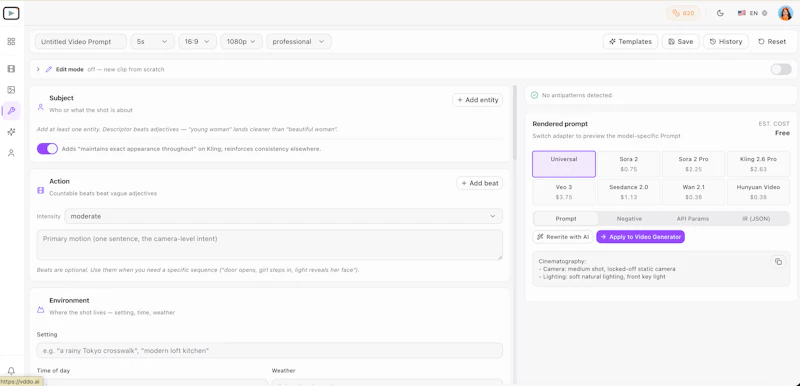Open the 5s duration dropdown
Viewport: 800px width, 386px height.
(153, 42)
